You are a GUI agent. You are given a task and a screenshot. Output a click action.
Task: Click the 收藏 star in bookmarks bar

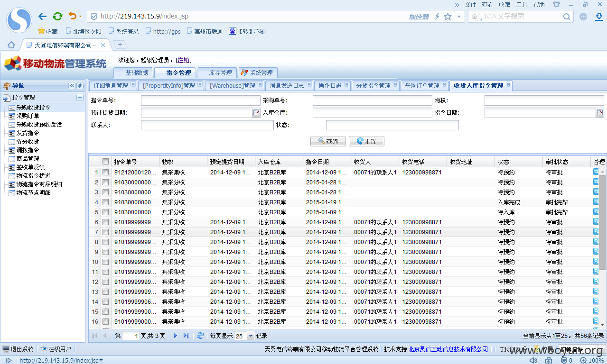pos(48,31)
